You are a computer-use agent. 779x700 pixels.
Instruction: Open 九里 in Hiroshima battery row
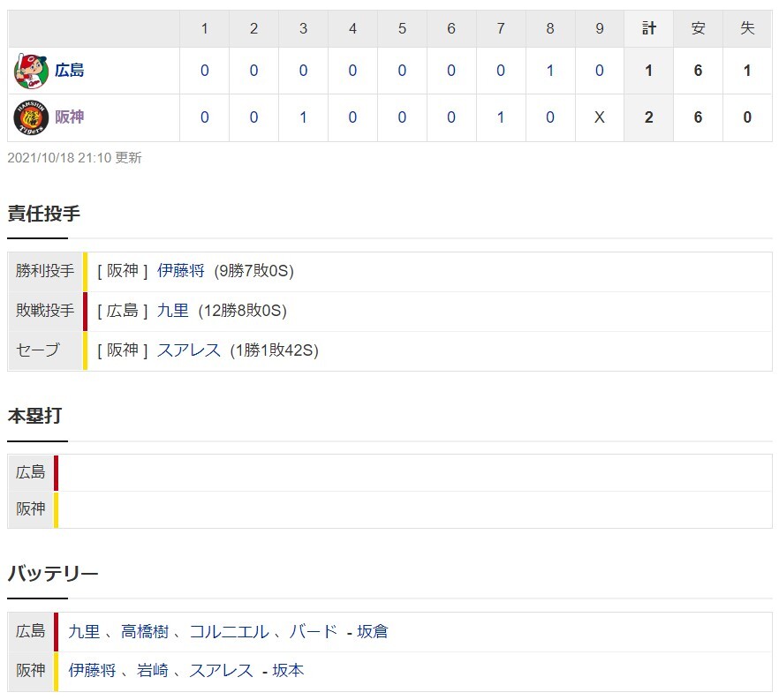[84, 631]
